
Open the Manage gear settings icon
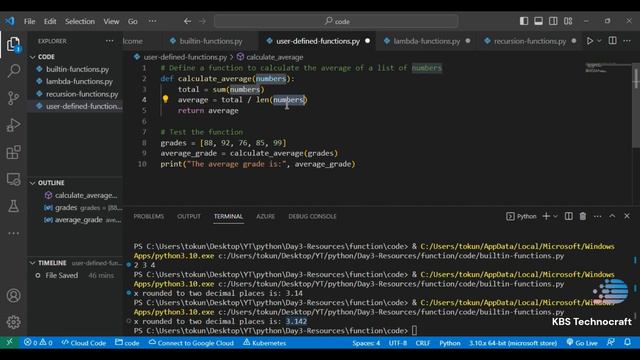click(x=13, y=322)
